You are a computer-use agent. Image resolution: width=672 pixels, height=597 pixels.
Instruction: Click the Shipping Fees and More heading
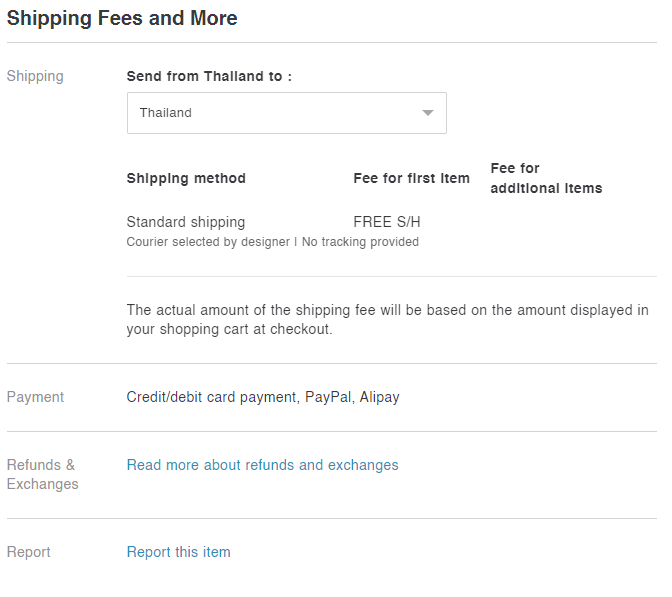point(122,19)
